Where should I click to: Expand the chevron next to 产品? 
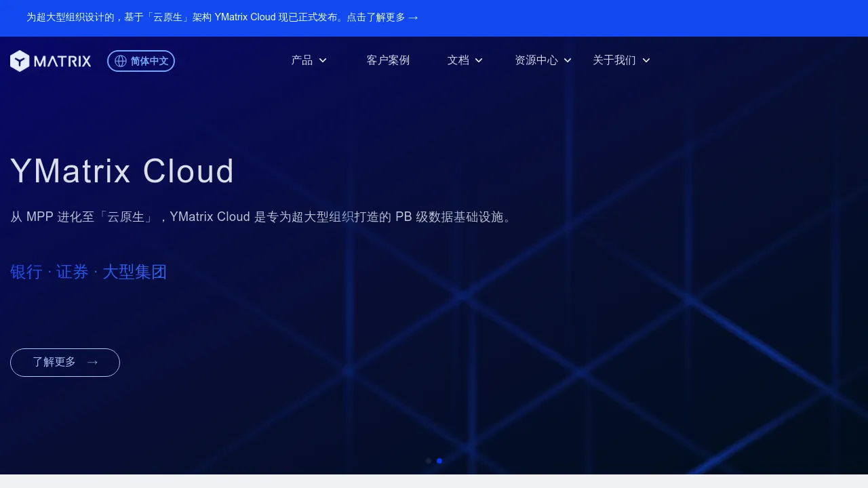[323, 60]
